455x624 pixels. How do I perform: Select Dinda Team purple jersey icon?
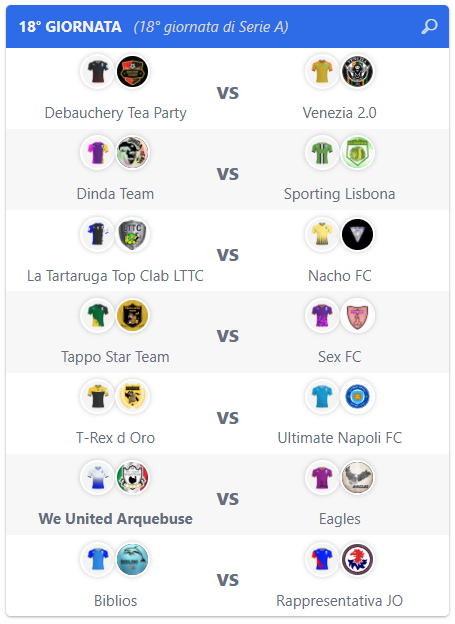pos(98,153)
